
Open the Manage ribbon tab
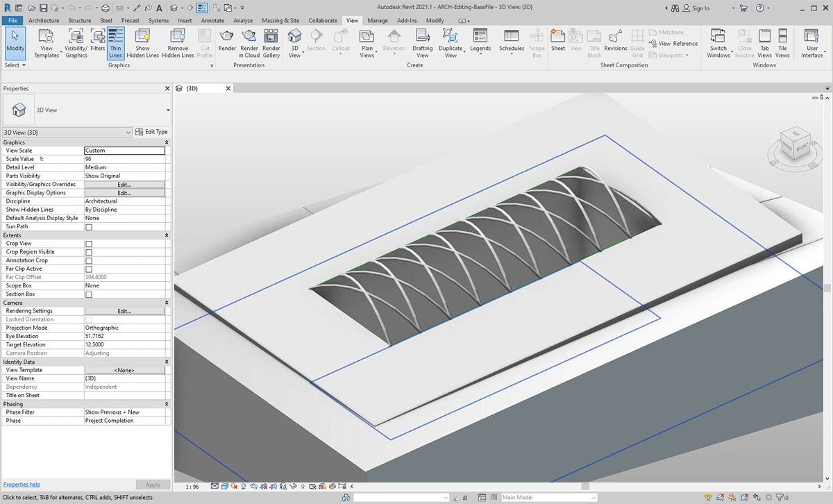pyautogui.click(x=378, y=21)
